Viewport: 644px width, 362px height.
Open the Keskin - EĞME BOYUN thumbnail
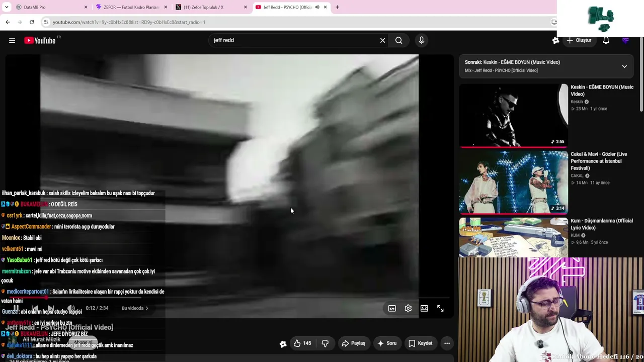(514, 116)
